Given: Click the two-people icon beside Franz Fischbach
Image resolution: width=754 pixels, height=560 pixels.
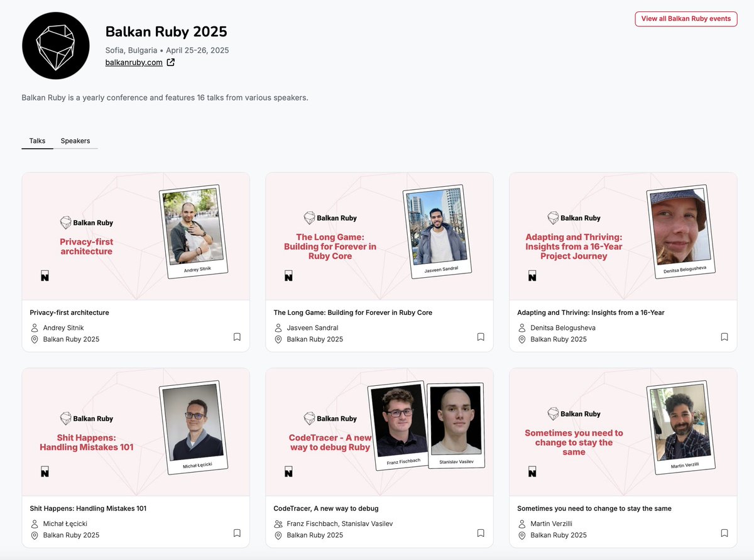Looking at the screenshot, I should [x=278, y=524].
